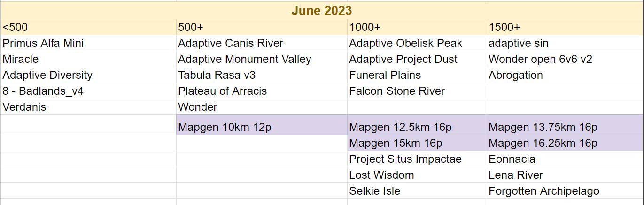Click the adaptive sin cell

pos(565,43)
